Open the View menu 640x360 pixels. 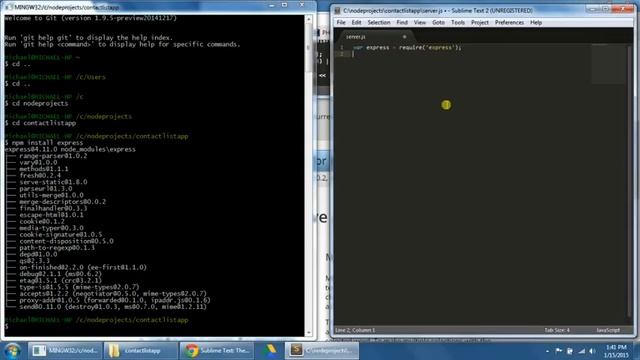420,23
